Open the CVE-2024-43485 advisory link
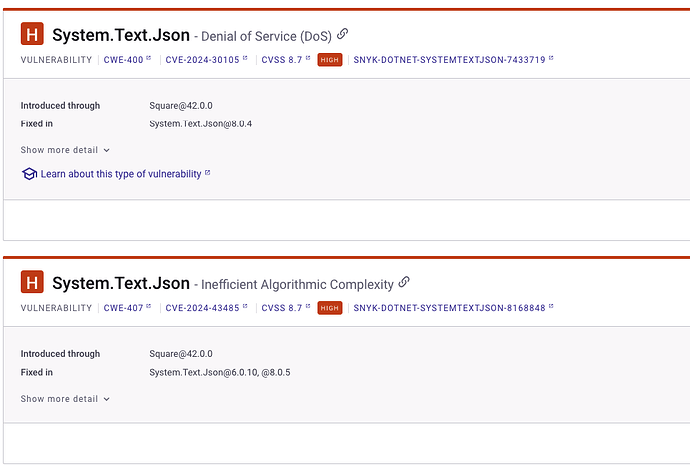690x466 pixels. coord(203,308)
